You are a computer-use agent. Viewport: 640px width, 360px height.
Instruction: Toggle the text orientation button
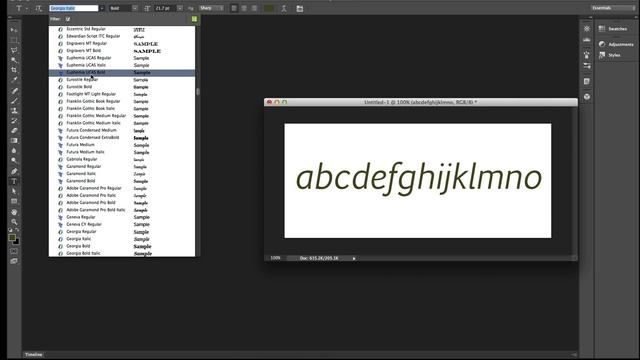click(x=38, y=8)
